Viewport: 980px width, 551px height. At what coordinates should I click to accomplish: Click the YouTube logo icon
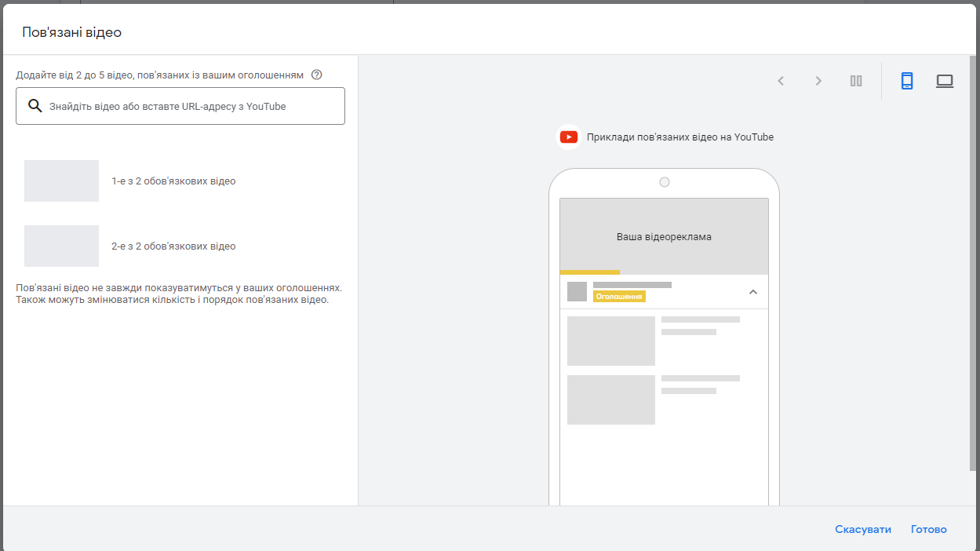coord(569,137)
